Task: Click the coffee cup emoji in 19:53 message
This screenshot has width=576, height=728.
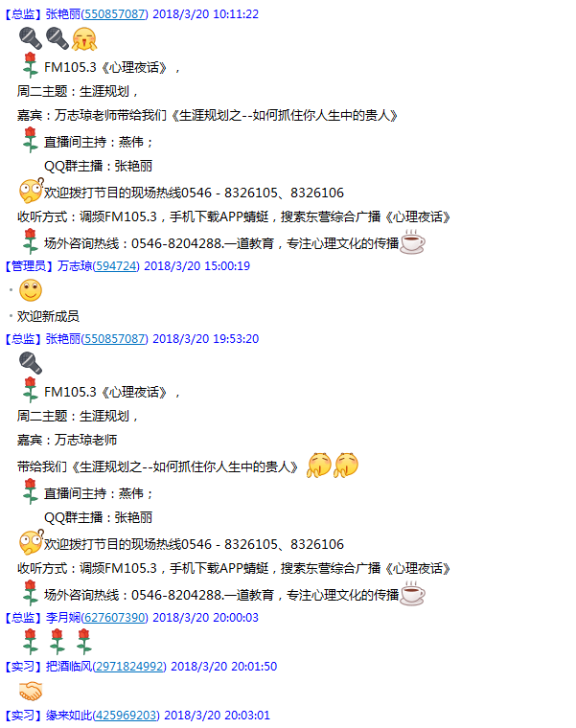Action: pyautogui.click(x=412, y=593)
